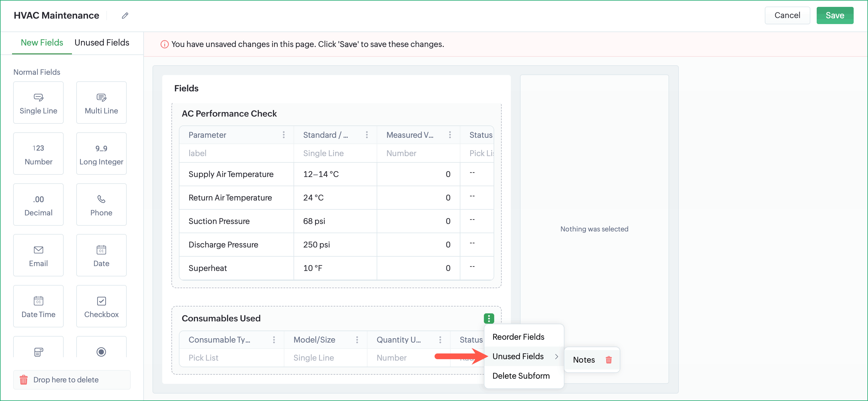Click the 68 psi standard value cell
The width and height of the screenshot is (868, 401).
pos(335,221)
